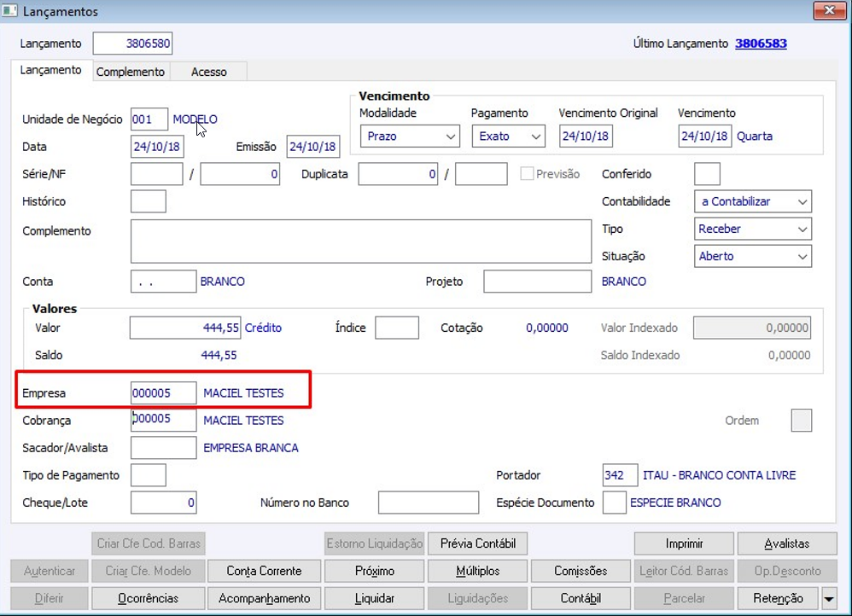
Task: Open the Avalistas button
Action: [787, 543]
